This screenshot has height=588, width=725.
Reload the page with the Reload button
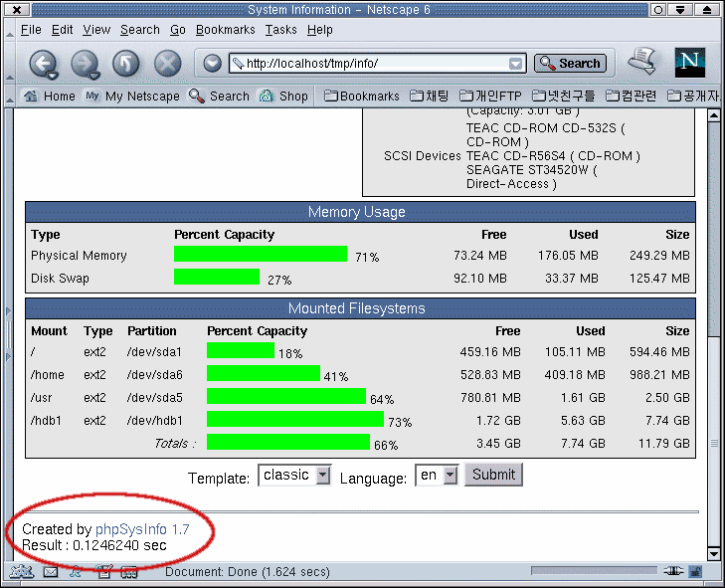[x=126, y=64]
